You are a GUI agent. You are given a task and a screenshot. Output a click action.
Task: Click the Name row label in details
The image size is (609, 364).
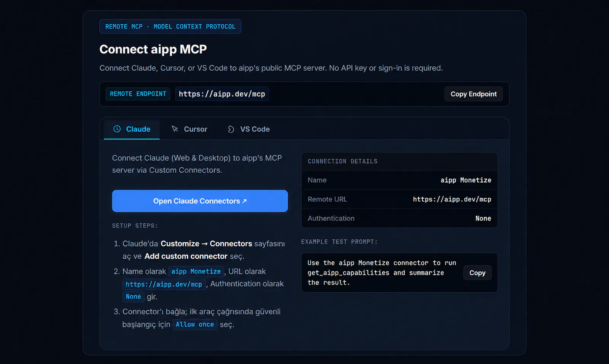coord(317,180)
